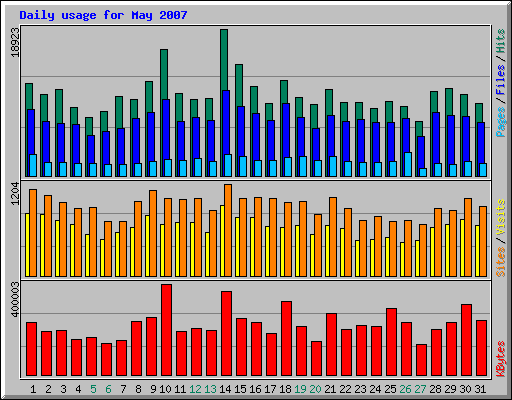Select green weekend day label 20
The image size is (512, 400).
[315, 389]
